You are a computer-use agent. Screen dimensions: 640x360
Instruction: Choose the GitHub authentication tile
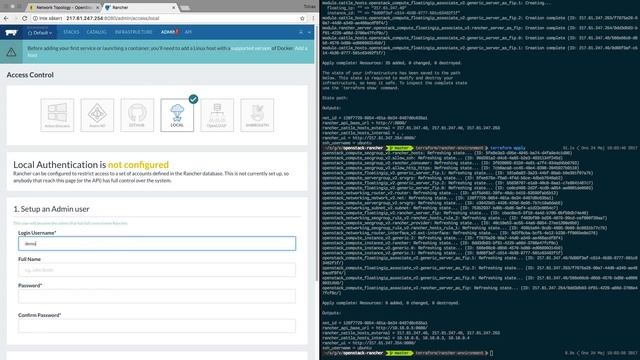tap(137, 115)
